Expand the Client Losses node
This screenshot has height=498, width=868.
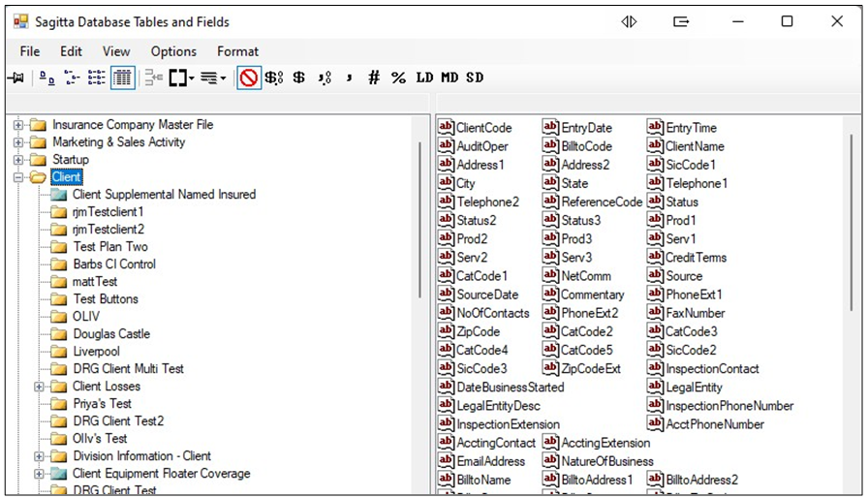pos(39,387)
